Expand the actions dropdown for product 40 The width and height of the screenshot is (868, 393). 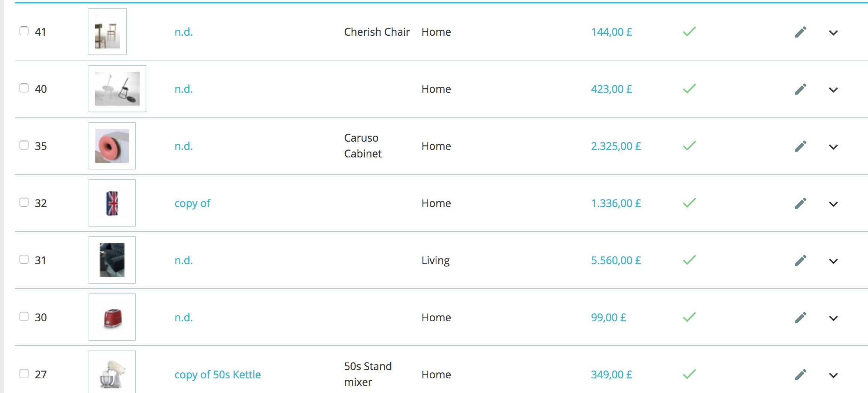click(x=833, y=90)
